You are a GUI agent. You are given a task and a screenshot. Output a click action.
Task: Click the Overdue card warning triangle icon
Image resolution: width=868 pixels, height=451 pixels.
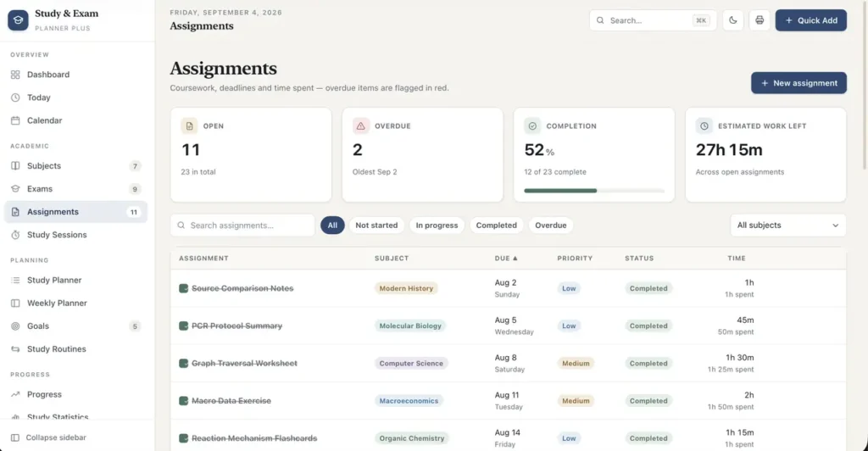point(361,125)
